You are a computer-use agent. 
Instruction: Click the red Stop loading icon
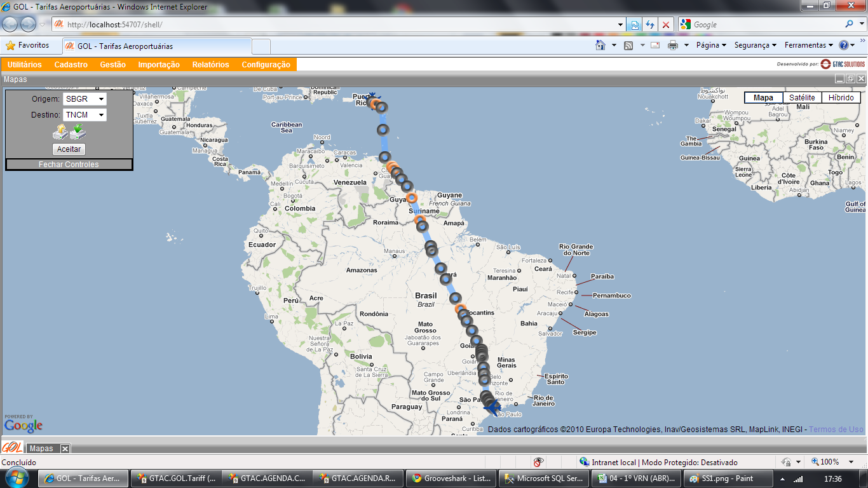(665, 25)
